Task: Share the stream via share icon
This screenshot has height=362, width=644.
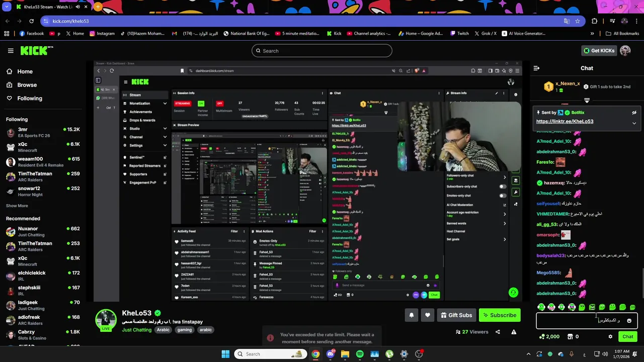Action: (x=498, y=332)
